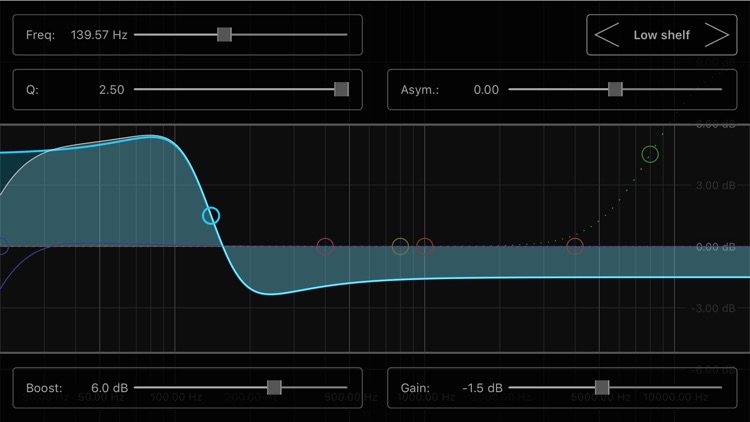The height and width of the screenshot is (422, 750).
Task: Switch to next filter type arrow
Action: point(717,34)
